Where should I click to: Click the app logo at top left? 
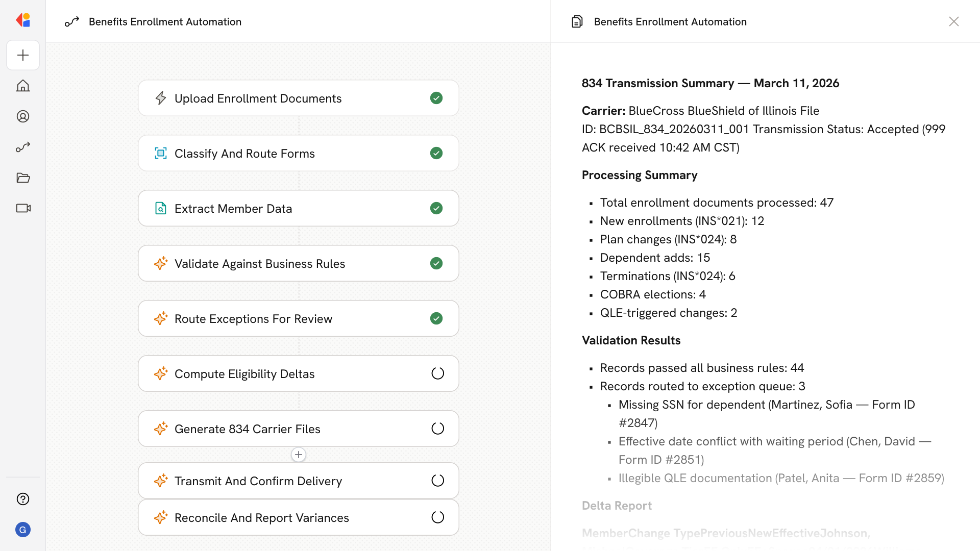(x=23, y=20)
